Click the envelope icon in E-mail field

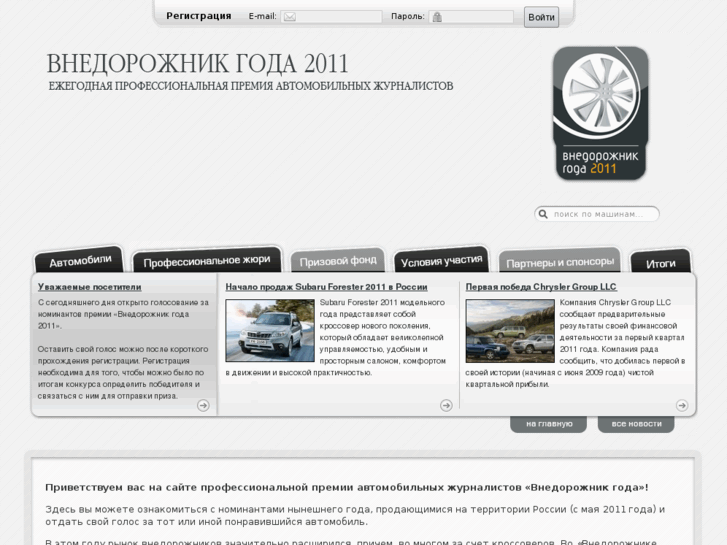[290, 17]
